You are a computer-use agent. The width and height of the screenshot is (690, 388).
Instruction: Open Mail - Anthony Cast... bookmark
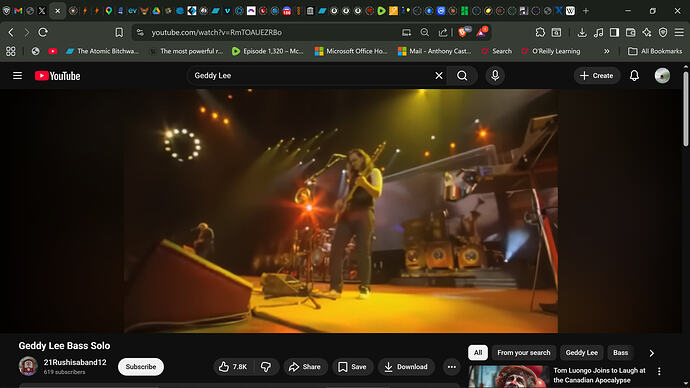pos(435,51)
